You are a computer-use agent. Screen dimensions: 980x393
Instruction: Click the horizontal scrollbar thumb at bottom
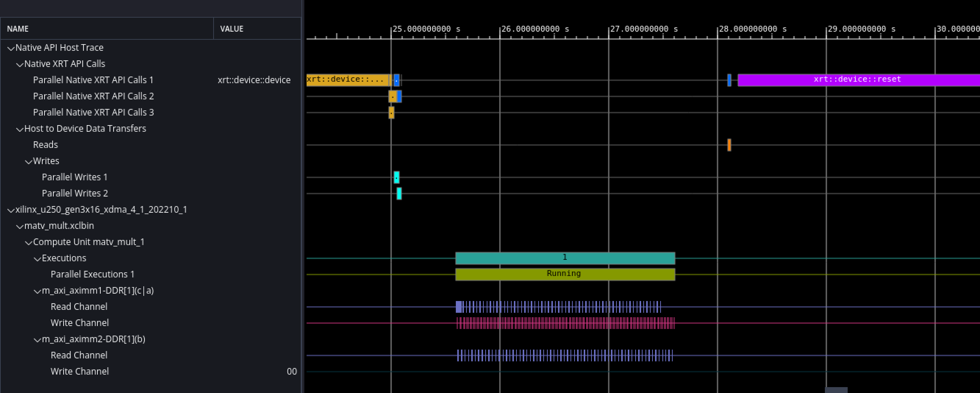tap(836, 390)
